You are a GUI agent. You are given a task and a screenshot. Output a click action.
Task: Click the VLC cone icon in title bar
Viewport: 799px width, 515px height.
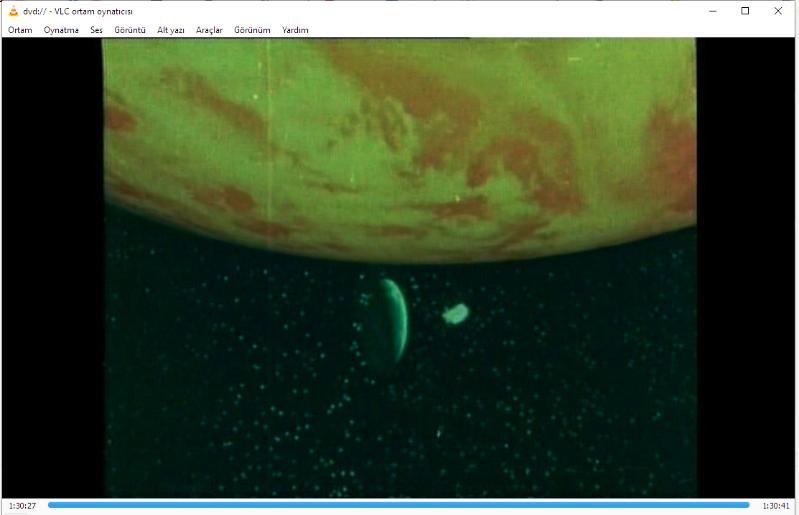[x=12, y=11]
